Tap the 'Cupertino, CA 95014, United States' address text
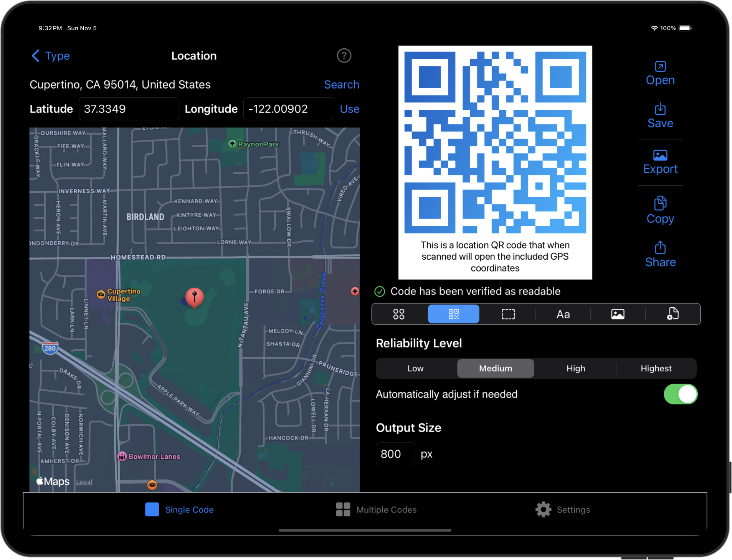732x560 pixels. [x=120, y=84]
